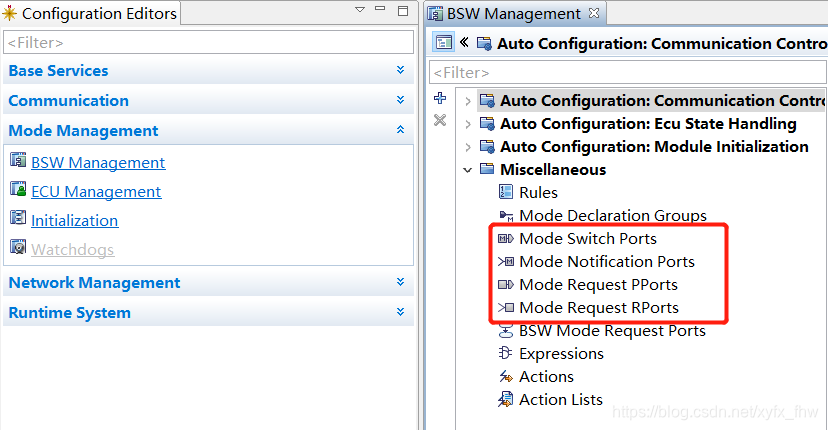Click the Watchdogs icon
The width and height of the screenshot is (828, 430).
(x=18, y=246)
